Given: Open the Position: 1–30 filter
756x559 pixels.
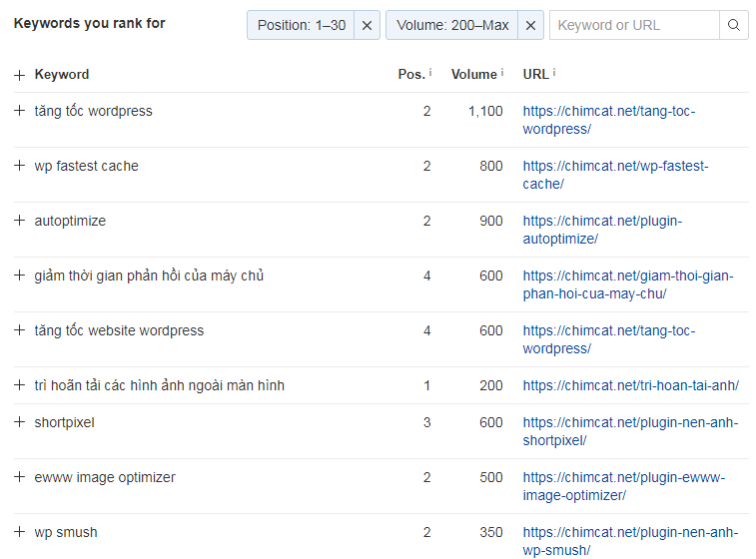Looking at the screenshot, I should click(x=301, y=25).
